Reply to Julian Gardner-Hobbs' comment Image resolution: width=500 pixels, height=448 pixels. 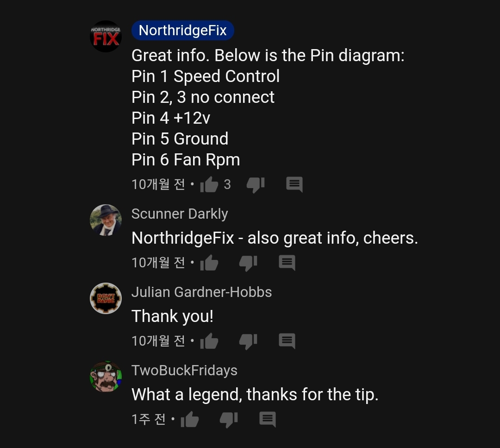(287, 341)
